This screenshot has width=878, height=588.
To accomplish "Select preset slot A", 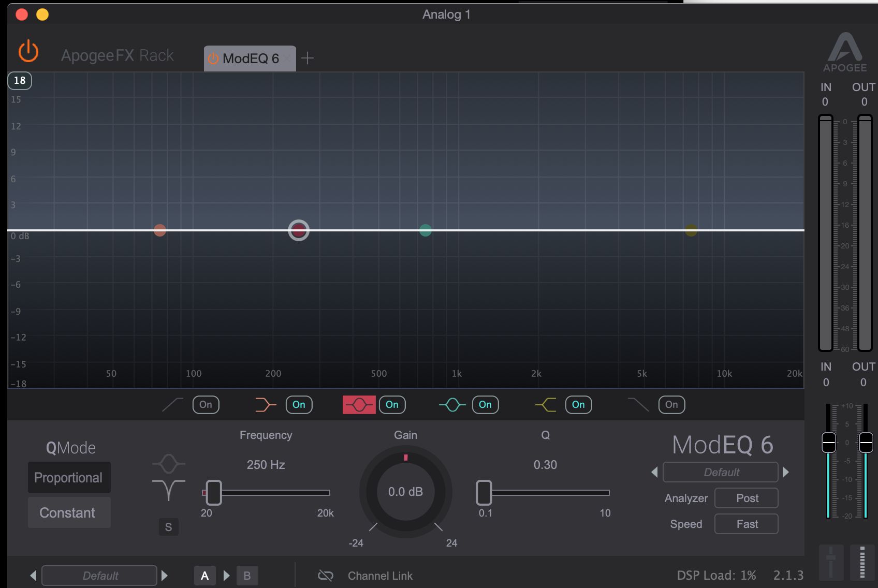I will pos(205,576).
